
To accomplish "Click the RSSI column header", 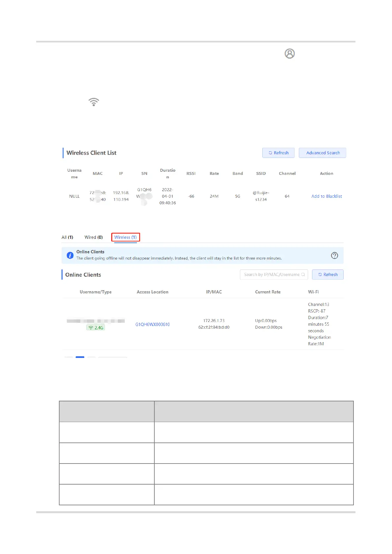I will tap(191, 173).
